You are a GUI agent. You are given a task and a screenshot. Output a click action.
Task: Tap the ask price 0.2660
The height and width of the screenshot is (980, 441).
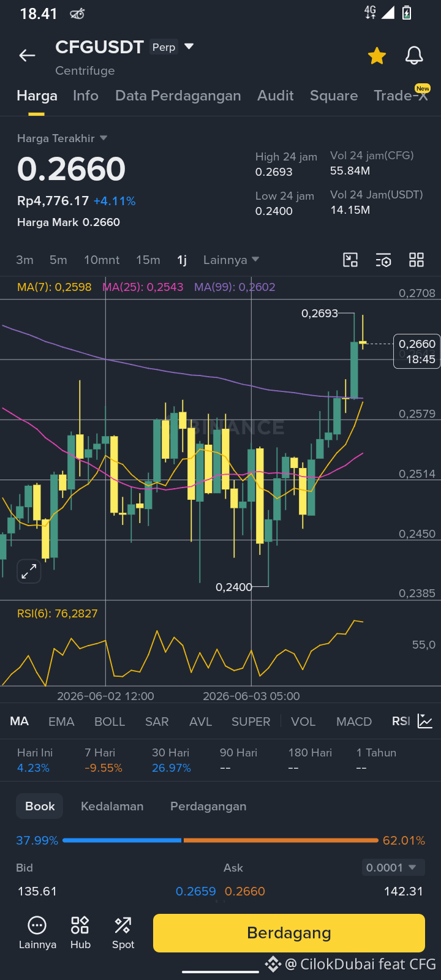coord(245,891)
